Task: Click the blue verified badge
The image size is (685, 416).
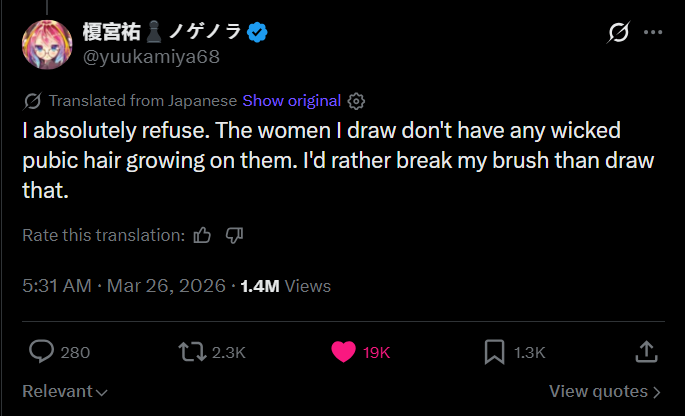Action: (258, 33)
